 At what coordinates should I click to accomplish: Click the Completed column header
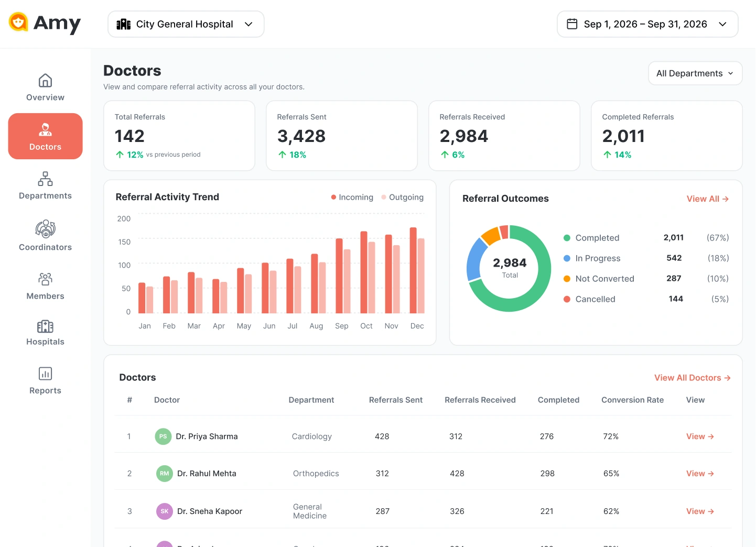558,400
